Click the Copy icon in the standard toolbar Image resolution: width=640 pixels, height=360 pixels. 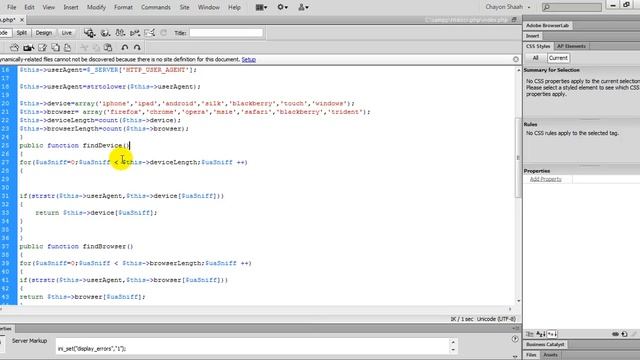click(x=96, y=48)
